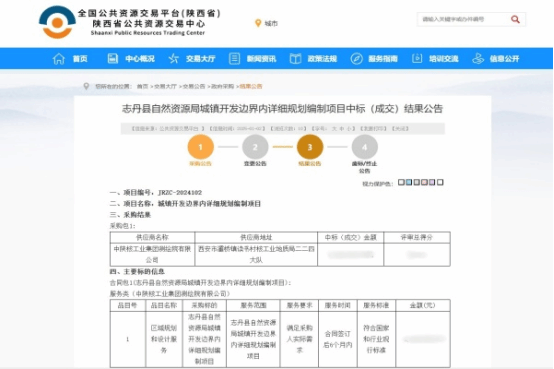Click the 项目编号 JRZC-2024102 line
Image resolution: width=554 pixels, height=369 pixels.
click(156, 193)
